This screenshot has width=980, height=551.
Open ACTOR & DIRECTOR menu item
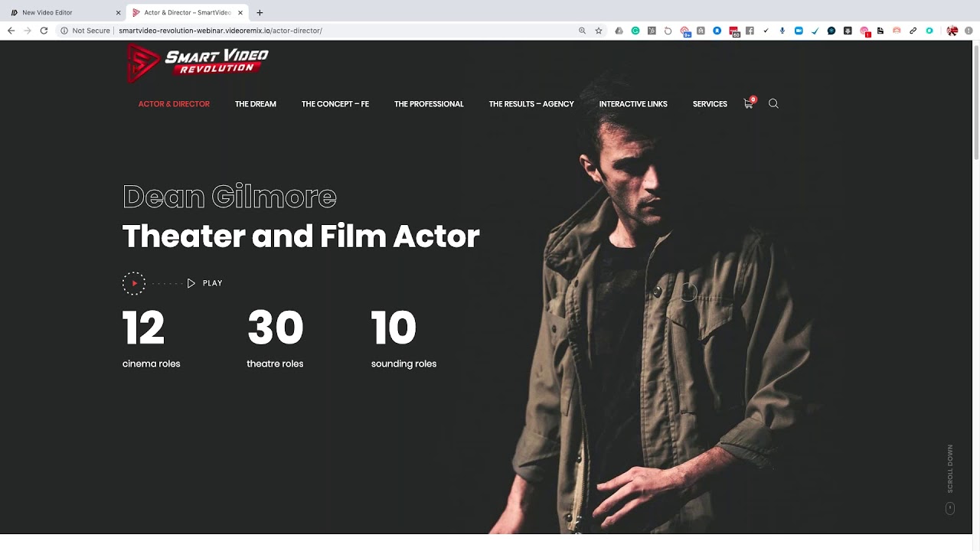(x=174, y=104)
